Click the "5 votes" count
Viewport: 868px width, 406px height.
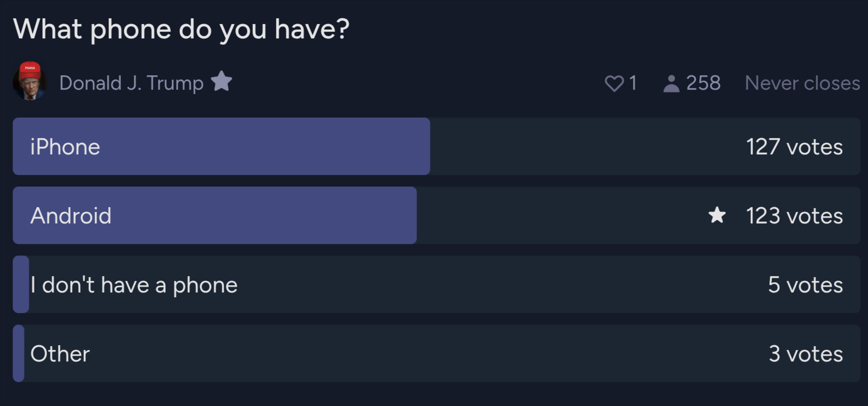[x=805, y=285]
